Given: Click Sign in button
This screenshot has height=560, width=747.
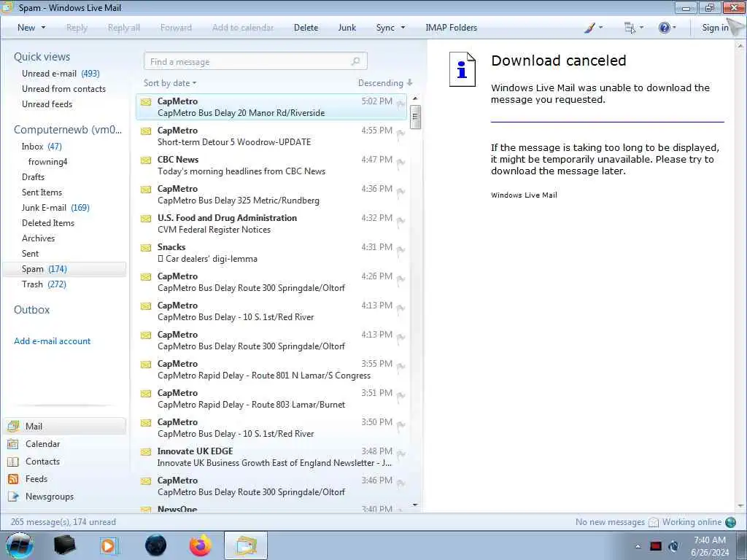Looking at the screenshot, I should coord(715,28).
